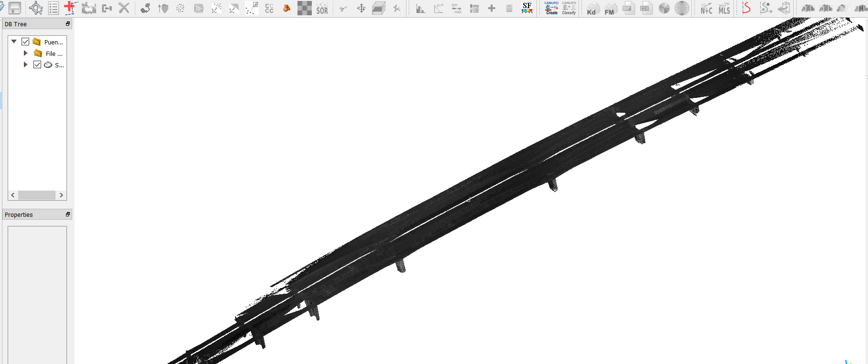The height and width of the screenshot is (364, 868).
Task: Select the Puen... entry in DB Tree
Action: coord(53,43)
